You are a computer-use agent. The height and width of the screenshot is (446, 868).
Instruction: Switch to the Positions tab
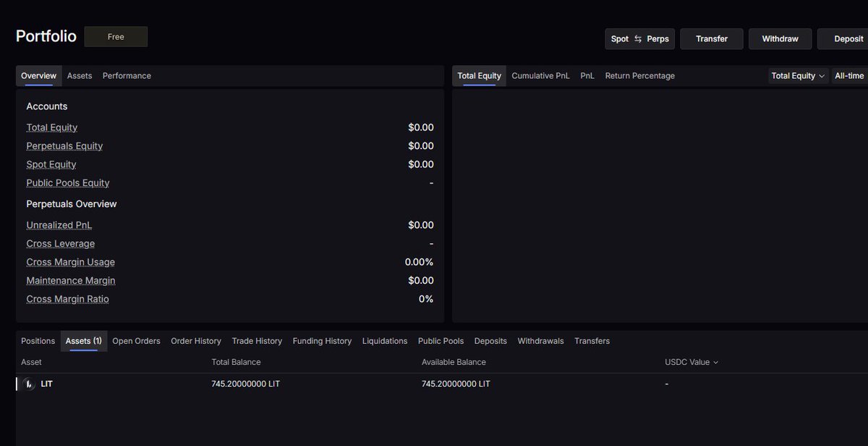pos(38,340)
